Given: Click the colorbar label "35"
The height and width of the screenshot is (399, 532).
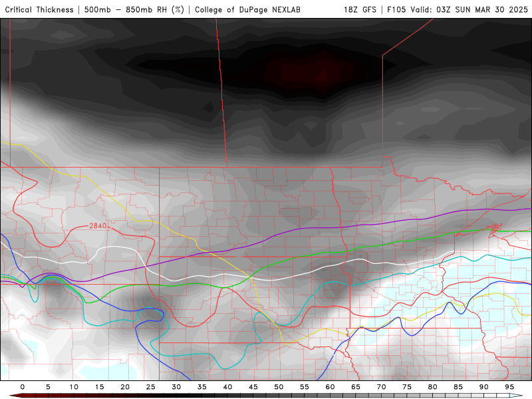Looking at the screenshot, I should click(x=201, y=387).
